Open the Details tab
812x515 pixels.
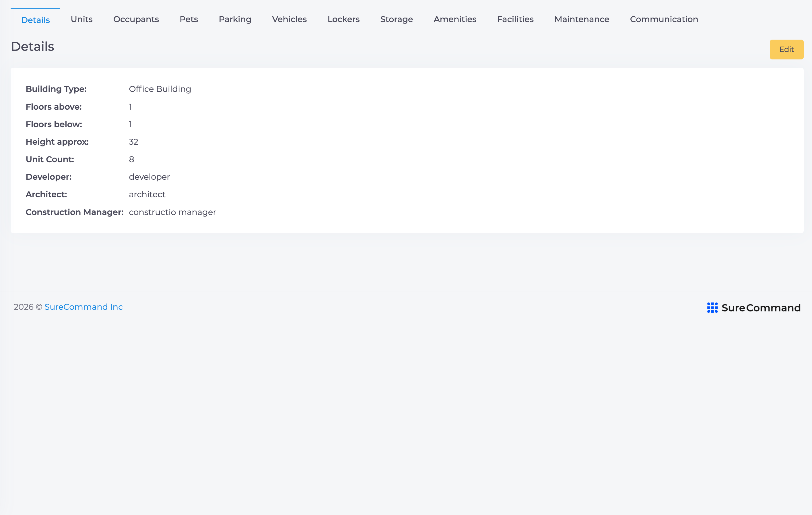coord(35,20)
